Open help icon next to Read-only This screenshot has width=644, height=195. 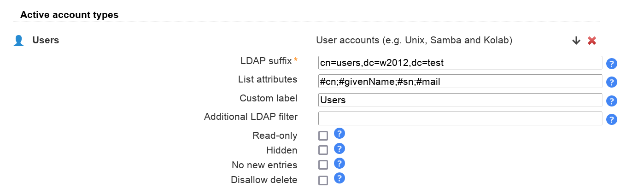point(340,134)
